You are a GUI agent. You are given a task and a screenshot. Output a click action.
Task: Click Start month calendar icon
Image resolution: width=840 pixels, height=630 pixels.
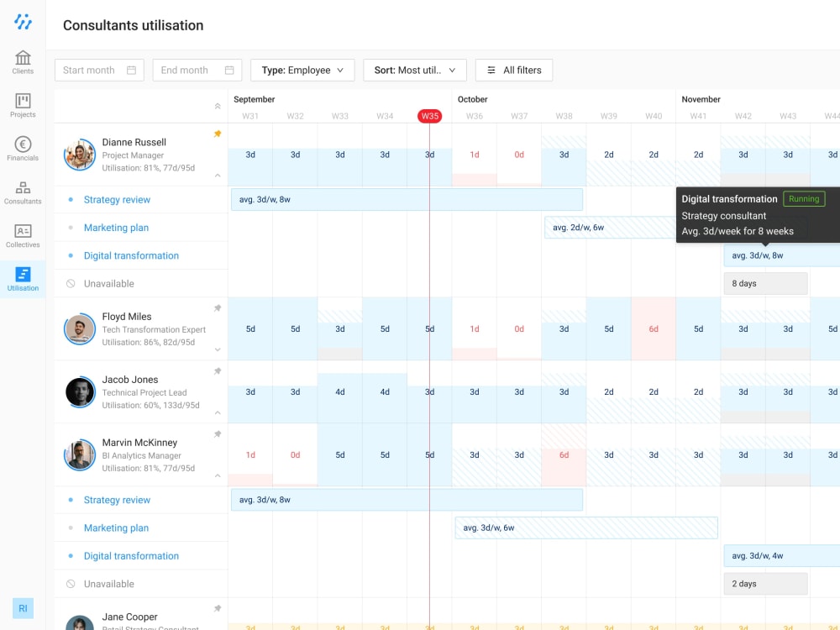click(131, 71)
